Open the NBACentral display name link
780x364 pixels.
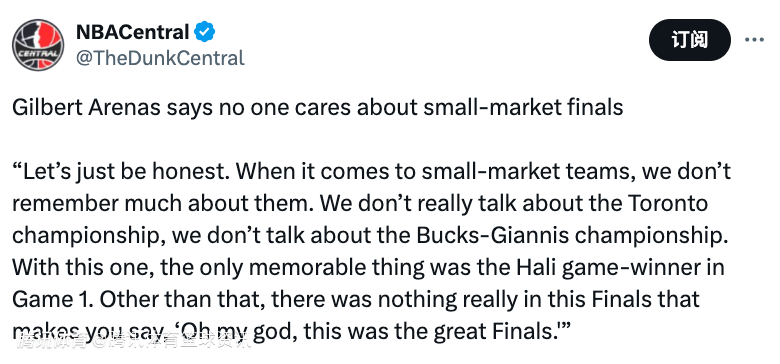pyautogui.click(x=132, y=32)
